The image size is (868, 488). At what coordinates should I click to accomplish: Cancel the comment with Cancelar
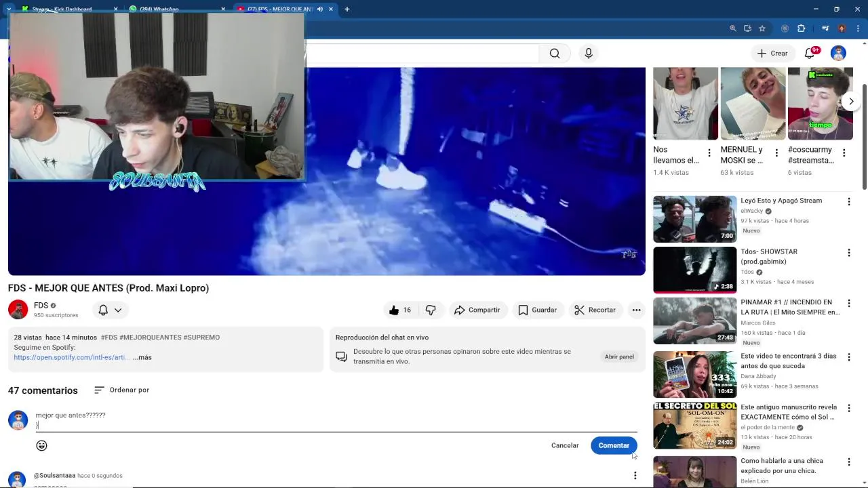point(565,445)
